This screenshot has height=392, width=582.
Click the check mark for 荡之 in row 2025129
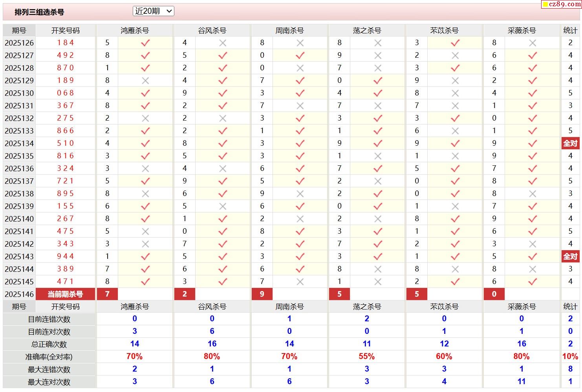pyautogui.click(x=378, y=81)
